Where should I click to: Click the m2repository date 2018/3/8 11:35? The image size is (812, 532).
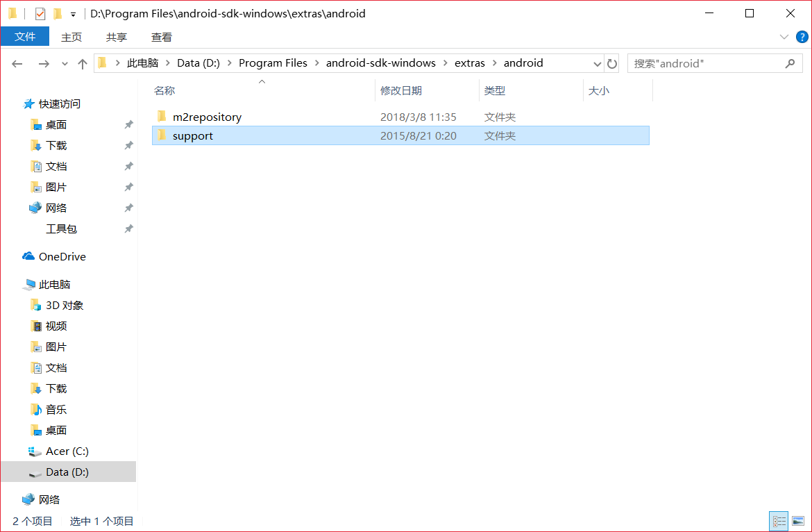pyautogui.click(x=418, y=117)
